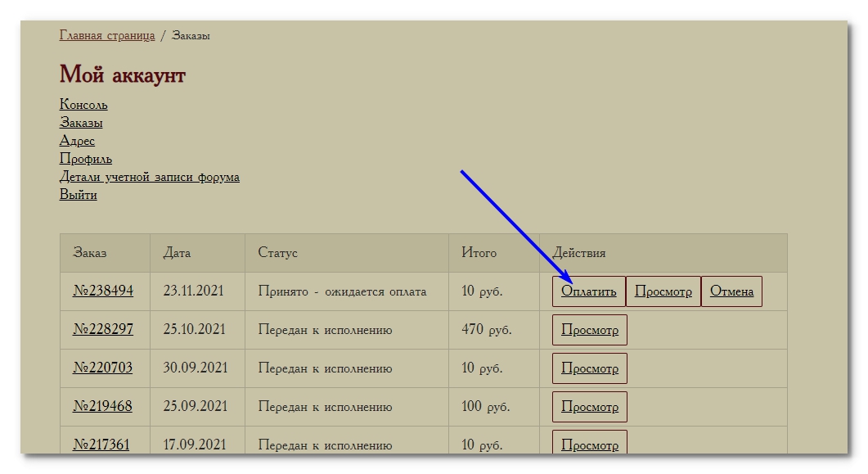Viewport: 868px width, 474px height.
Task: Click the date 25.09.2021
Action: 195,406
